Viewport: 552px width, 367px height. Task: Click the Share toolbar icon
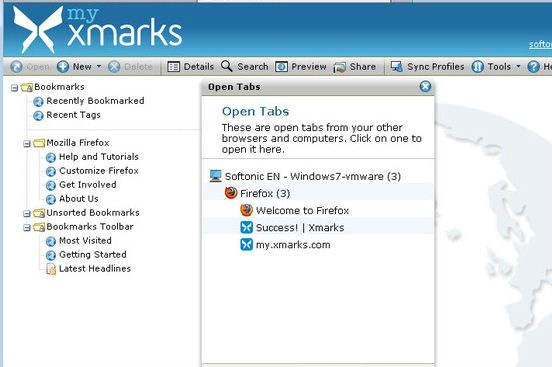[340, 67]
